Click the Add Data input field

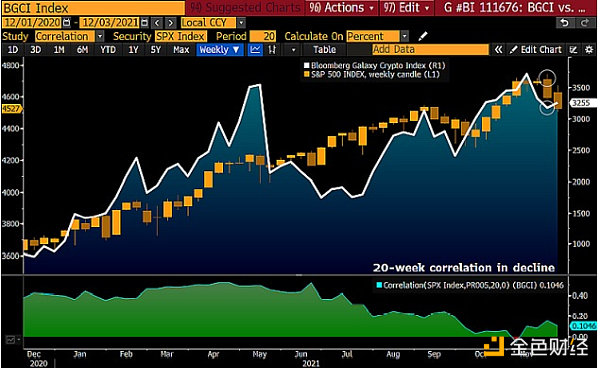tap(430, 50)
